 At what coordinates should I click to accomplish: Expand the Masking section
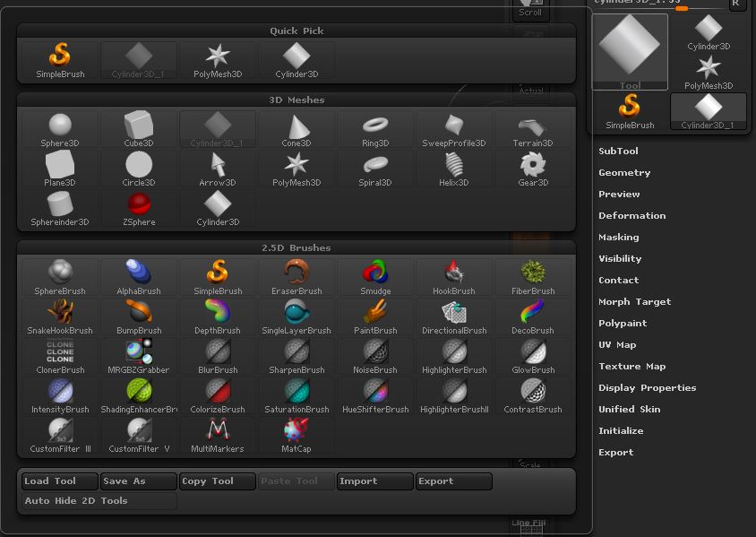[619, 238]
